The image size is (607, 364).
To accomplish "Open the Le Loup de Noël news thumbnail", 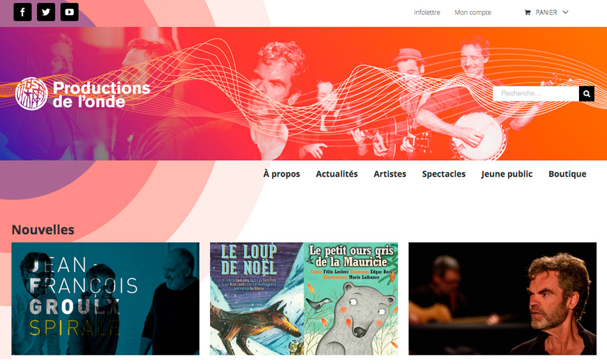I will click(304, 298).
